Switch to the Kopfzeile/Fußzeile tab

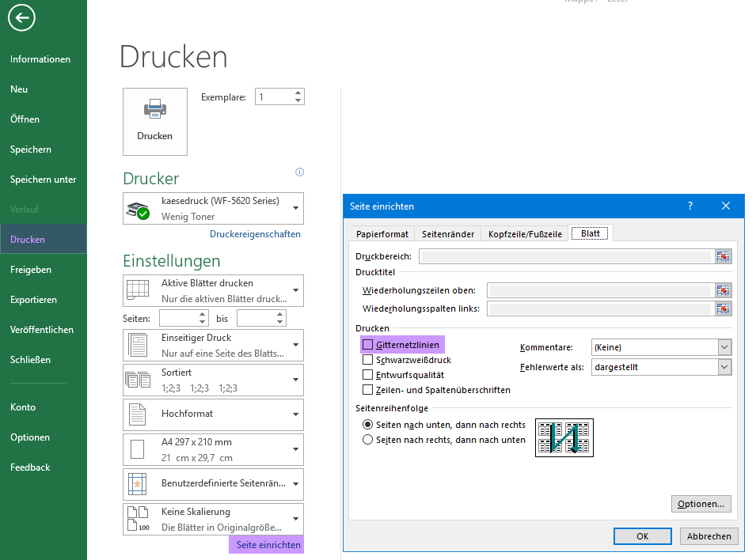(x=525, y=234)
